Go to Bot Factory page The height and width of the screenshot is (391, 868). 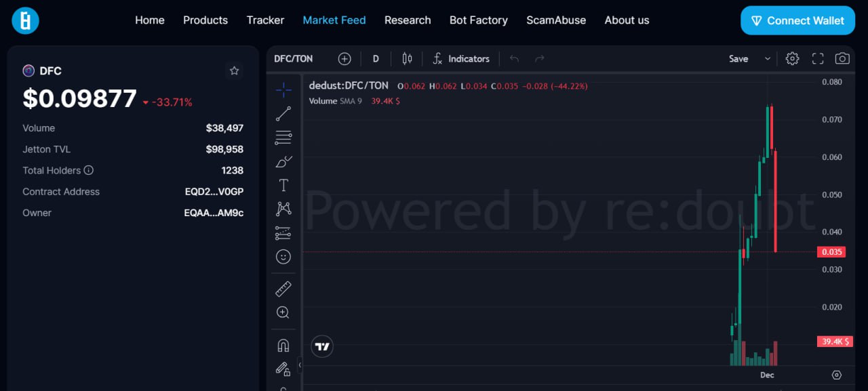(478, 20)
